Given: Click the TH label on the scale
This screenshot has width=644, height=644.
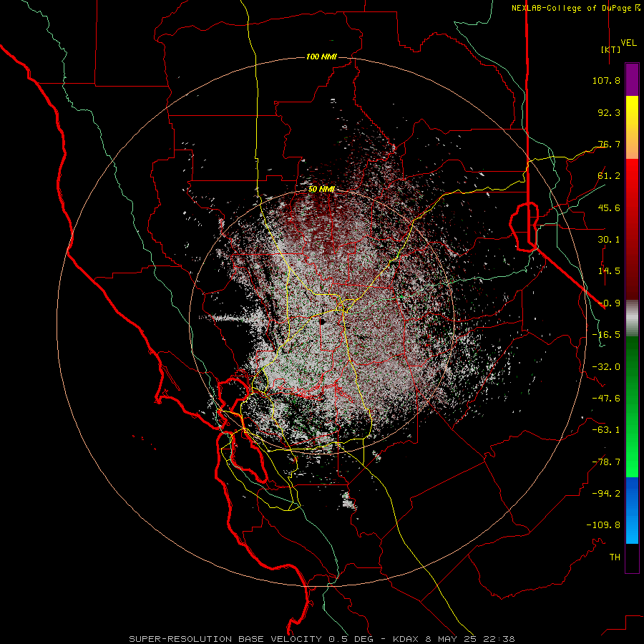Looking at the screenshot, I should (615, 557).
